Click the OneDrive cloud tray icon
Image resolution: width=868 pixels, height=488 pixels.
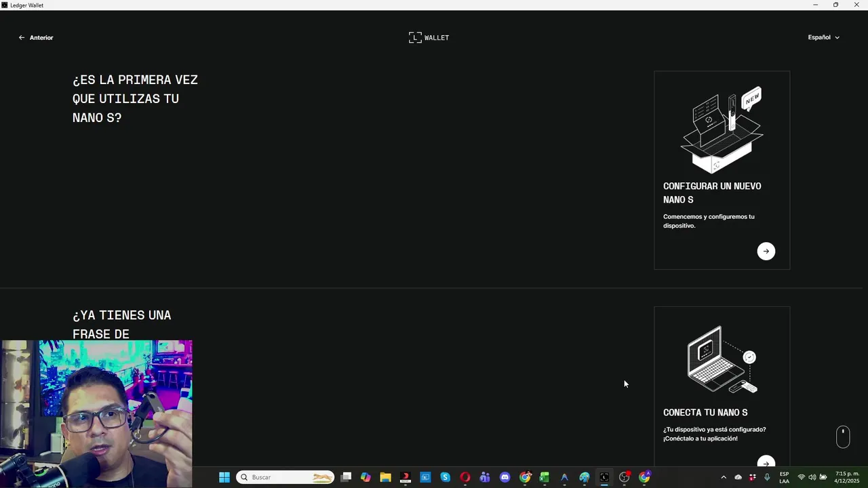tap(738, 477)
